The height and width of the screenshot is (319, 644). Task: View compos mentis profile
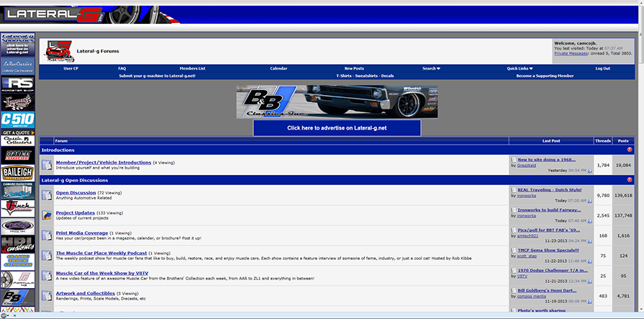(x=531, y=296)
